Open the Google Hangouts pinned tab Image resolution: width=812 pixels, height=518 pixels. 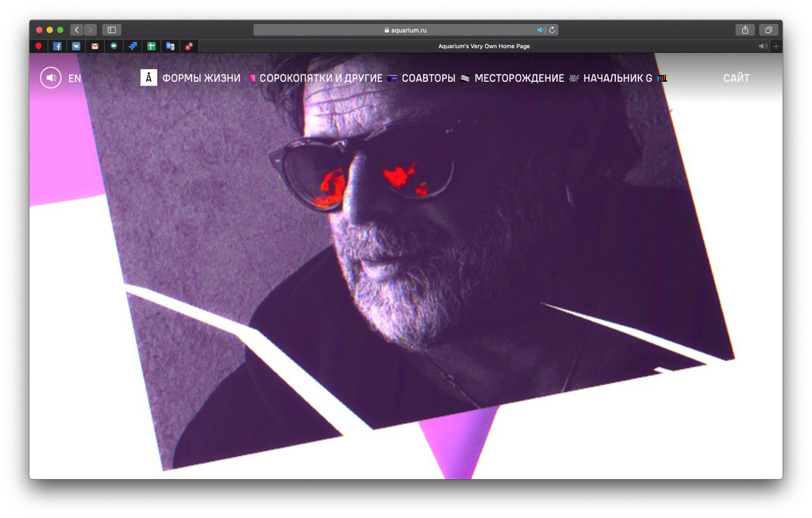point(114,46)
